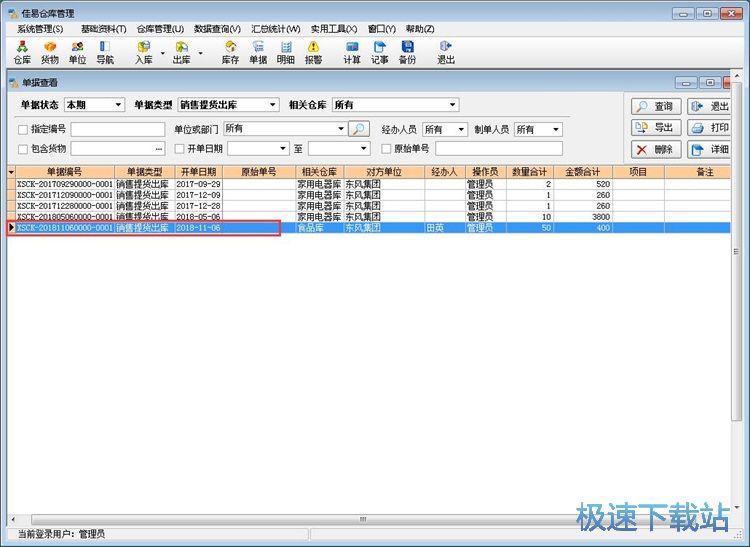Click the 报警 alarm warning icon
The height and width of the screenshot is (547, 750).
pyautogui.click(x=313, y=53)
